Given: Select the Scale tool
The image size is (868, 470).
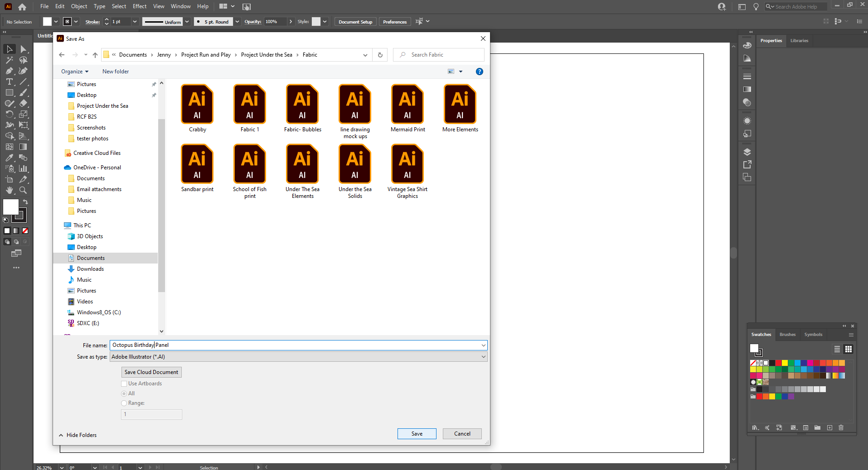Looking at the screenshot, I should coord(24,114).
